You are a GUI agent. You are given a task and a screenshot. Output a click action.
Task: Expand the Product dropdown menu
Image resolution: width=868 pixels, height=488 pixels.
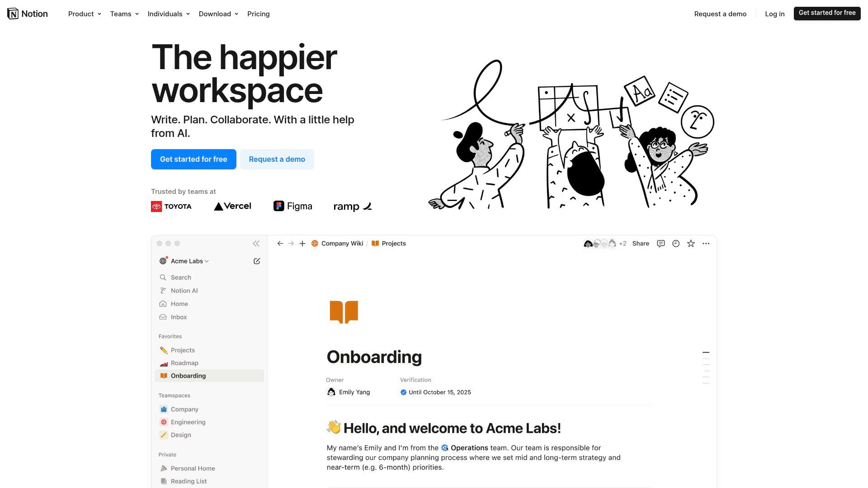[x=85, y=14]
